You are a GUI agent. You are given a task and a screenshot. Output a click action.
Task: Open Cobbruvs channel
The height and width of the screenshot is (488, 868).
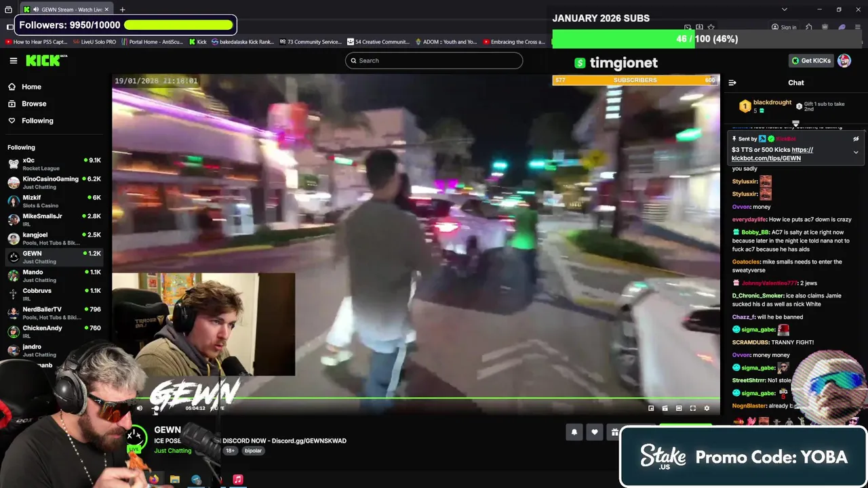(x=54, y=294)
